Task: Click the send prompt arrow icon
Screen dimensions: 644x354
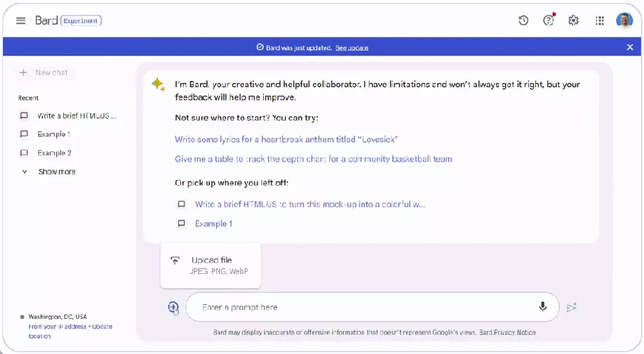Action: [572, 307]
